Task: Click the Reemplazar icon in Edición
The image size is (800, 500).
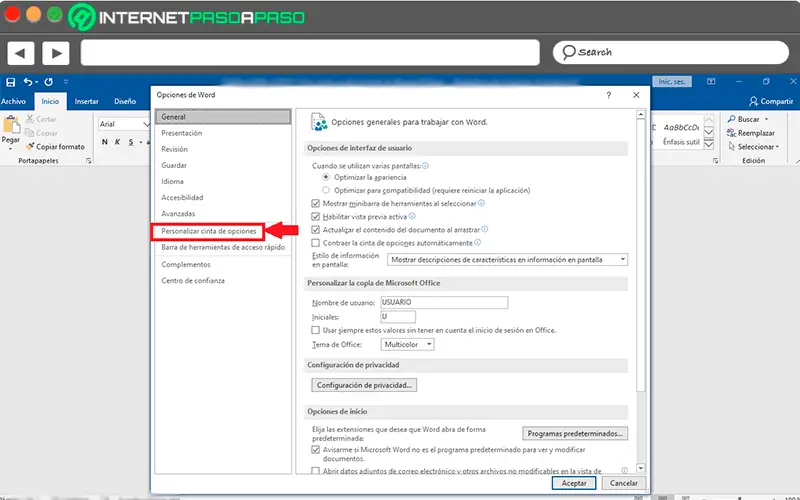Action: 732,133
